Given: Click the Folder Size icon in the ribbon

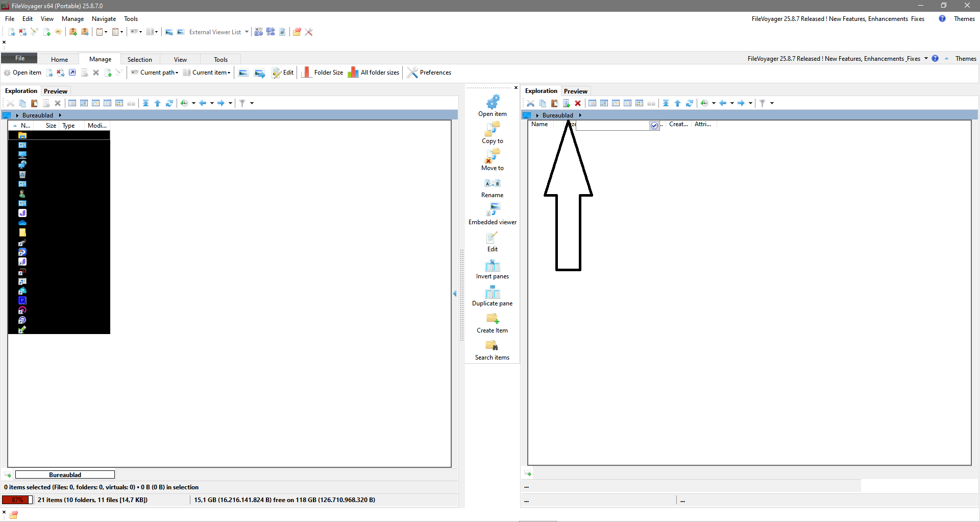Looking at the screenshot, I should coord(306,73).
